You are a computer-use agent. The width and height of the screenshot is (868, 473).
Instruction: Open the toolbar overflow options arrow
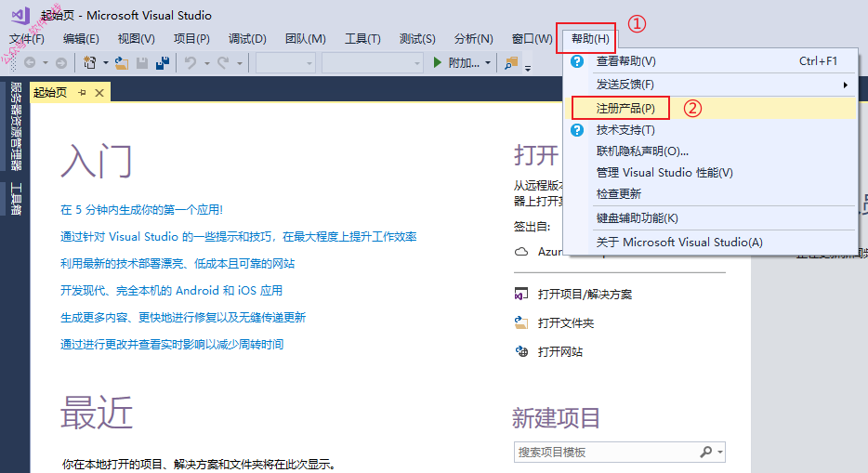(528, 69)
